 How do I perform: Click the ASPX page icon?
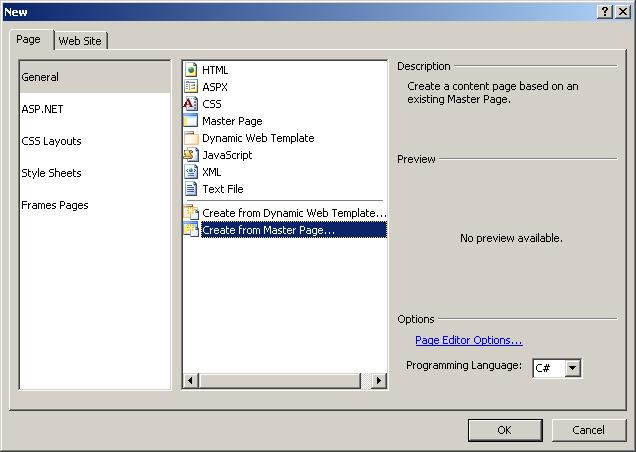(x=191, y=87)
